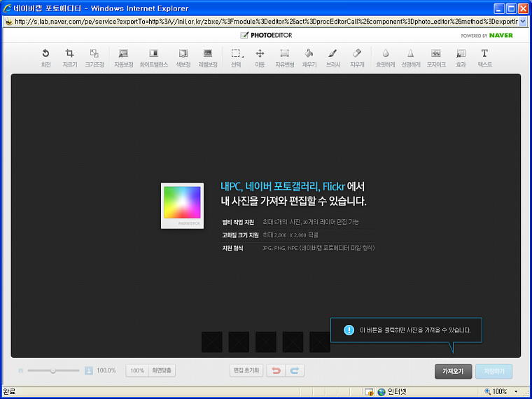Select the first empty photo slot

tap(211, 342)
